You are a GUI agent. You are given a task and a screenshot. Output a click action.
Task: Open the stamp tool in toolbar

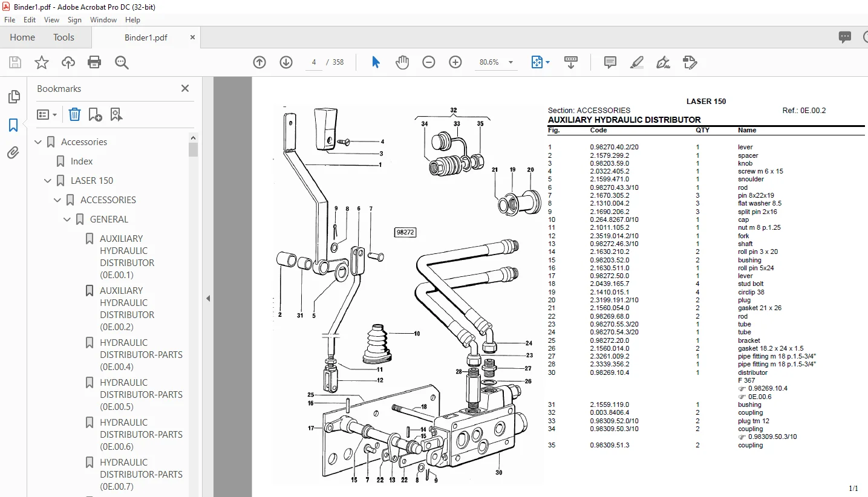[x=690, y=62]
